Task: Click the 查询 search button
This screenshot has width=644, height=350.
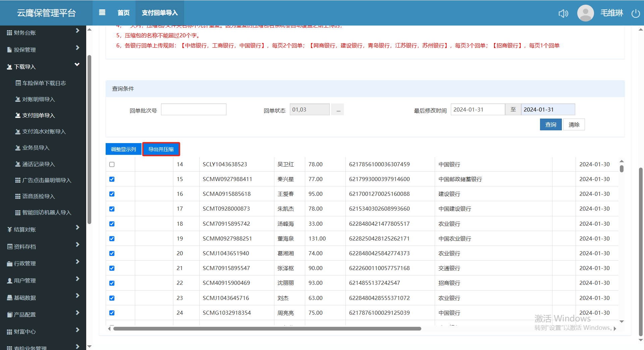Action: 550,125
